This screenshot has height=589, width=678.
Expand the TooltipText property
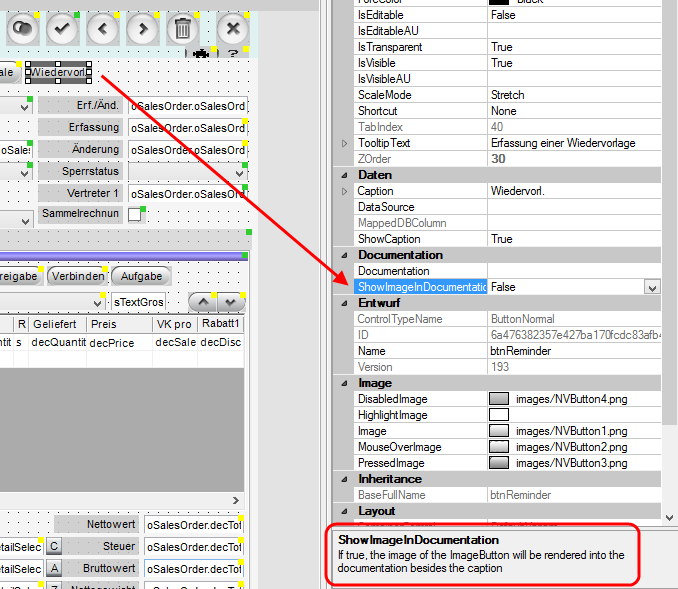pyautogui.click(x=346, y=143)
